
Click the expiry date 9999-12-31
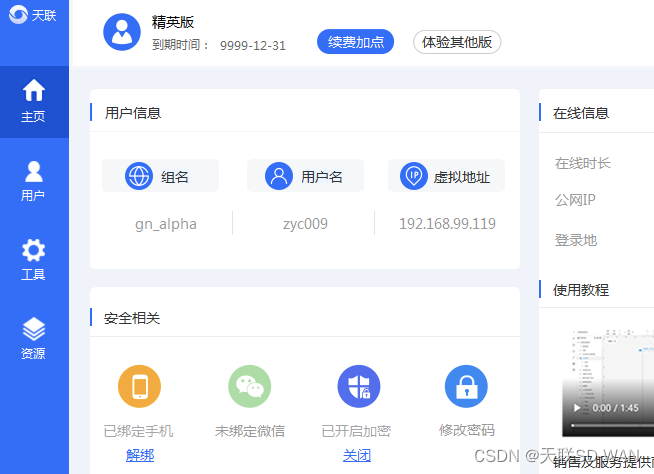(x=253, y=45)
